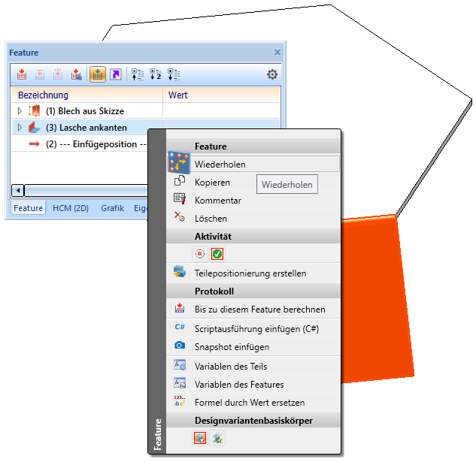Choose Snapshot einfügen
The image size is (476, 462).
tap(253, 347)
